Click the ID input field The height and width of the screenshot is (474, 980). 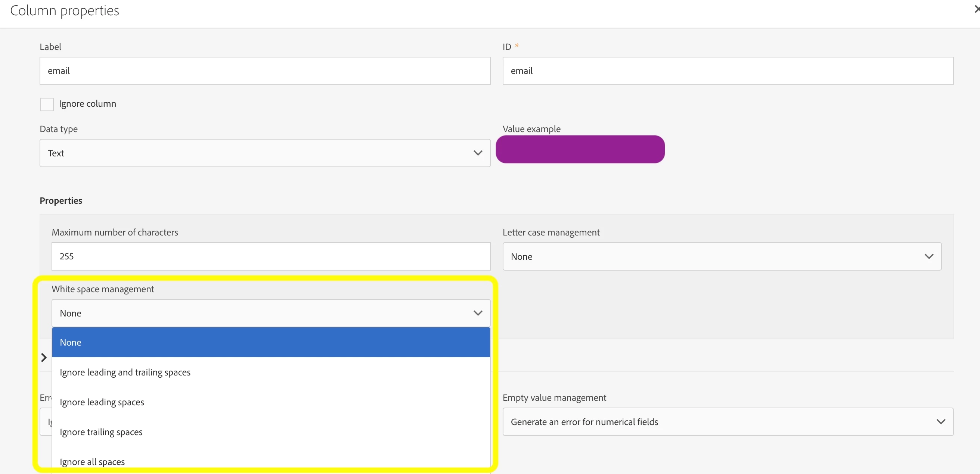click(728, 71)
